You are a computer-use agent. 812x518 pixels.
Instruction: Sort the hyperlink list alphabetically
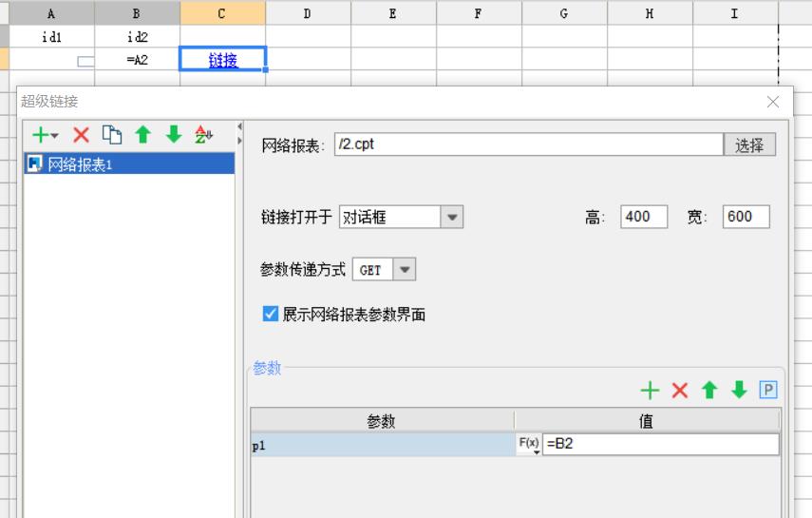click(203, 135)
